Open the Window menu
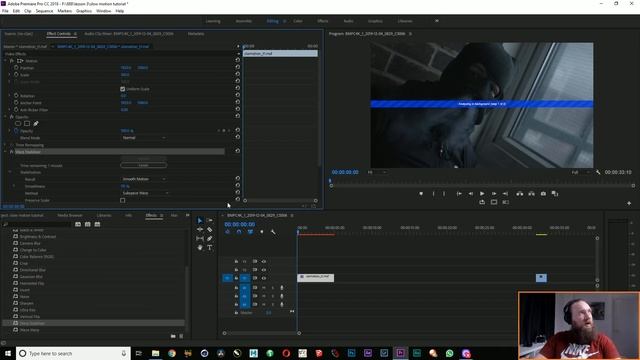Image resolution: width=640 pixels, height=360 pixels. [x=103, y=11]
